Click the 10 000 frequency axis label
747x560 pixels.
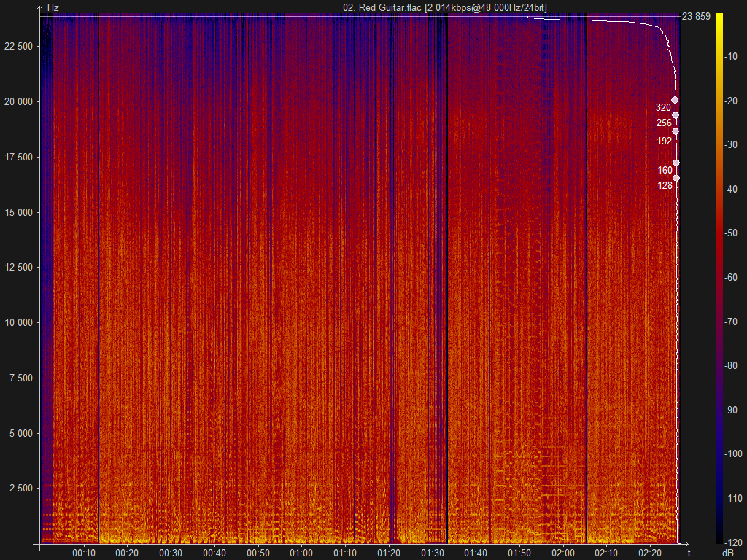[19, 323]
